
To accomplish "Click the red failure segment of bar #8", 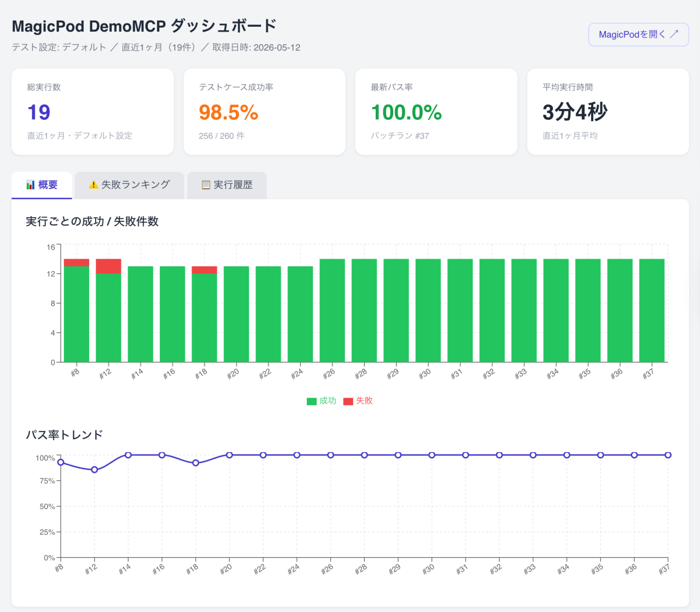I will pos(77,263).
